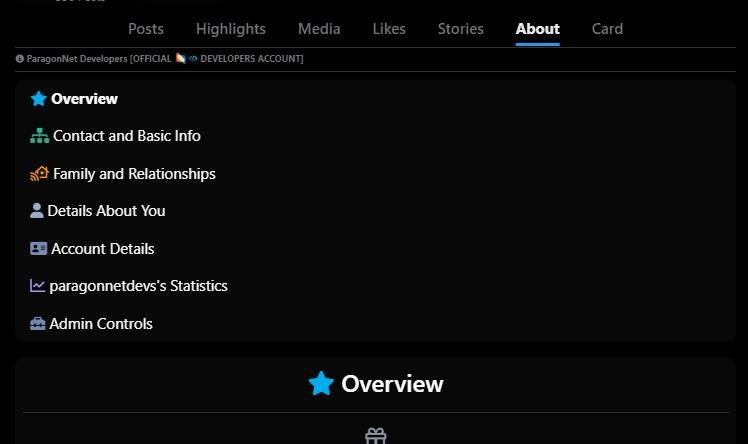Click the star icon beside Overview in the list
The image size is (748, 444).
click(39, 99)
